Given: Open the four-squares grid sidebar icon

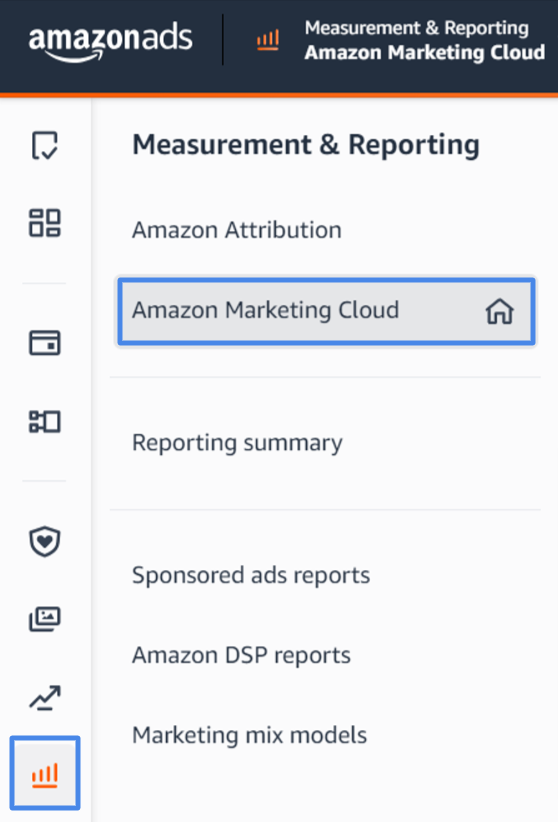Looking at the screenshot, I should click(45, 223).
